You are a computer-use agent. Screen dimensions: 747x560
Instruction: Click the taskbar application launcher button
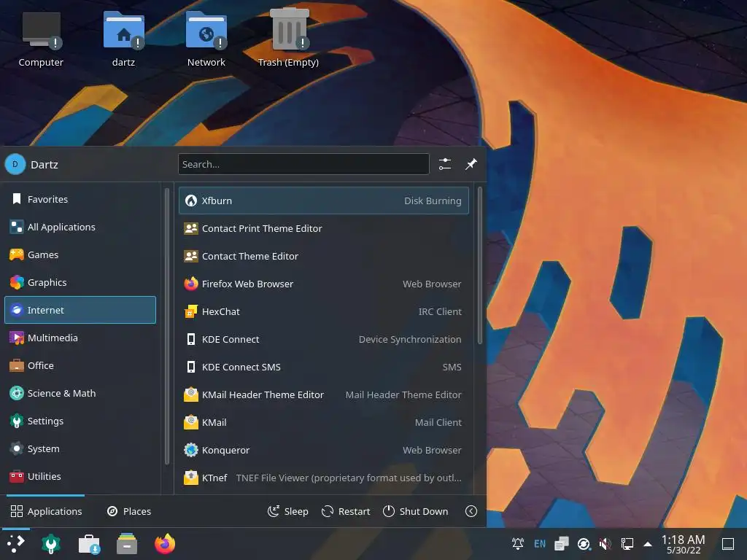click(16, 544)
